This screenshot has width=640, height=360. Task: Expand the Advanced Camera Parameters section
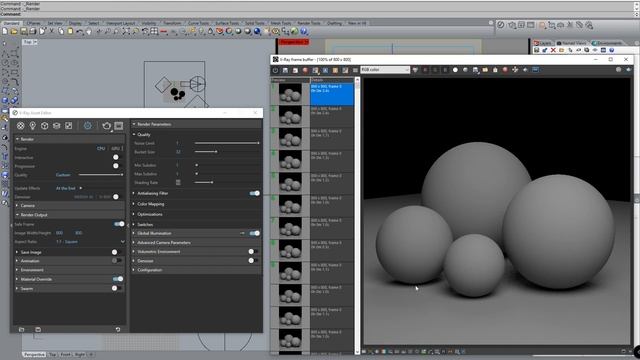click(196, 242)
